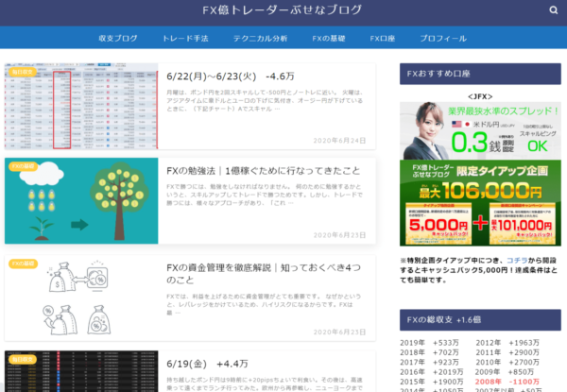The image size is (567, 392).
Task: Click the money bags thumbnail image
Action: 81,298
